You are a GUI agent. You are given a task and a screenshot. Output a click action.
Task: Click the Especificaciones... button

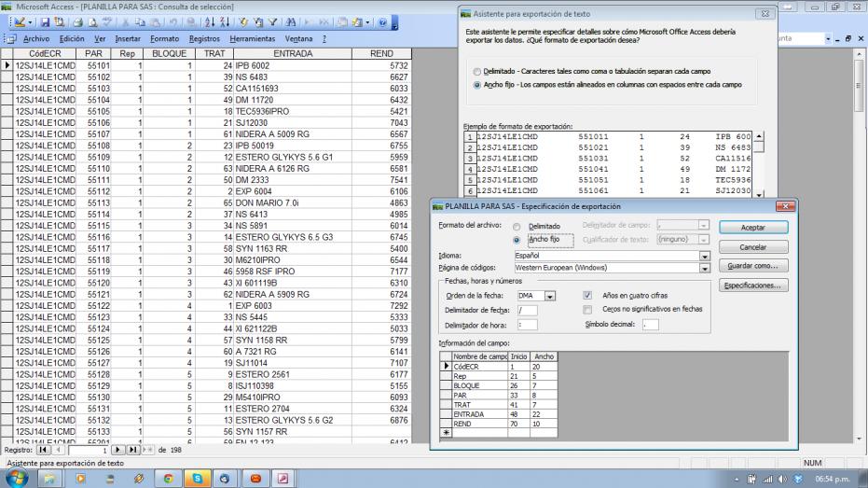[753, 286]
